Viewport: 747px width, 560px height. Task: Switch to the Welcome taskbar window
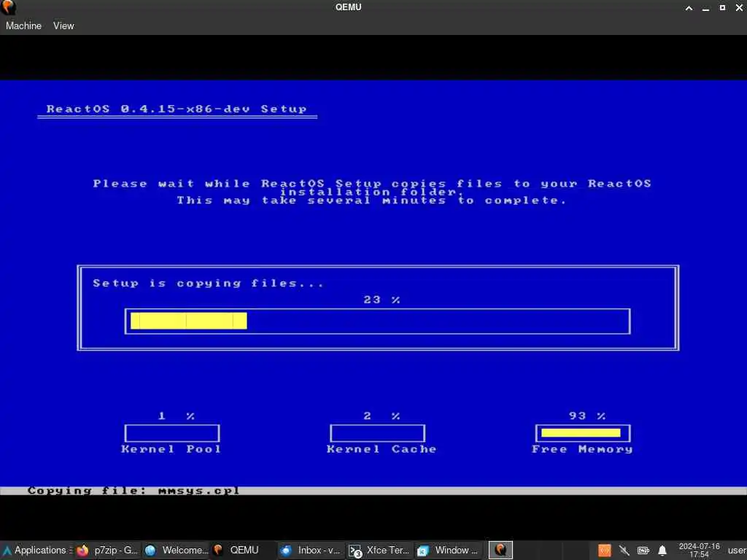pyautogui.click(x=177, y=550)
